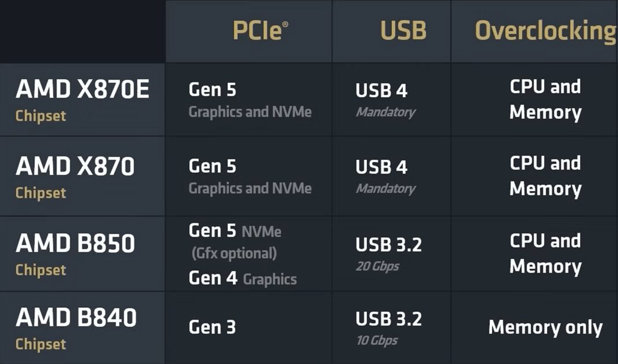Select the Gen 4 Graphics entry

pos(242,278)
